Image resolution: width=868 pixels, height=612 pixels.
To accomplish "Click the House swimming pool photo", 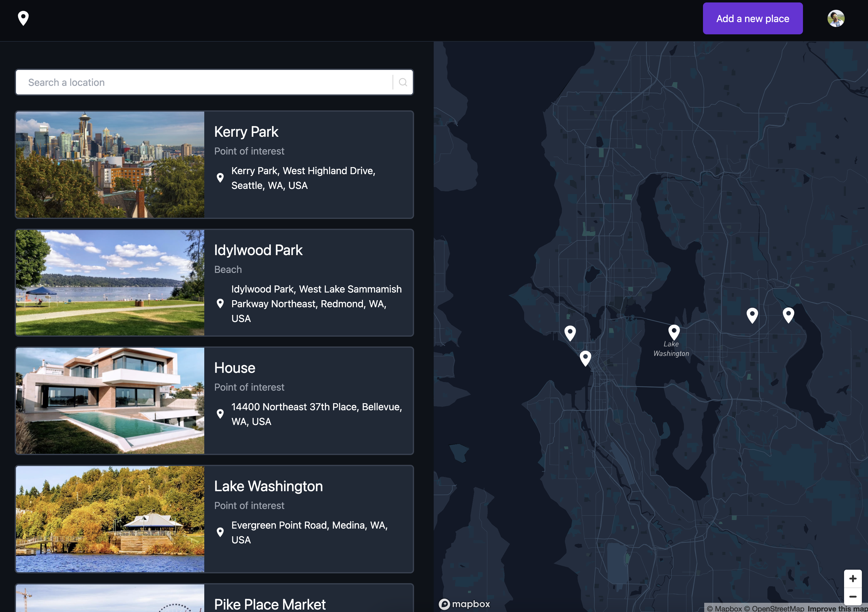I will point(110,401).
